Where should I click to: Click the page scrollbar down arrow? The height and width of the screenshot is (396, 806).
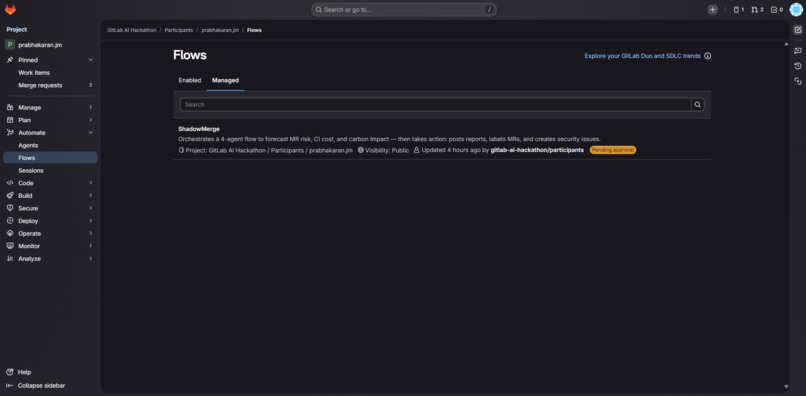point(785,386)
